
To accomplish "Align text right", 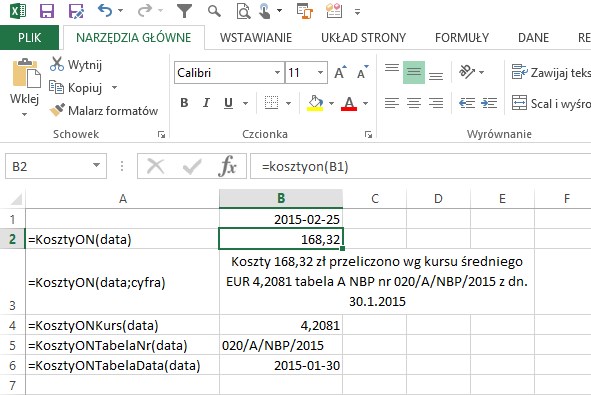I will point(436,103).
